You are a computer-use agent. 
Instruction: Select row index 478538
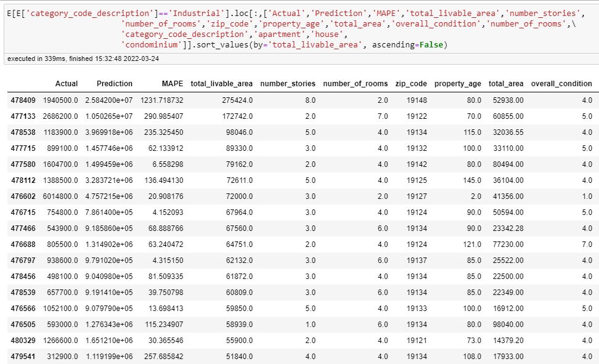pos(23,132)
